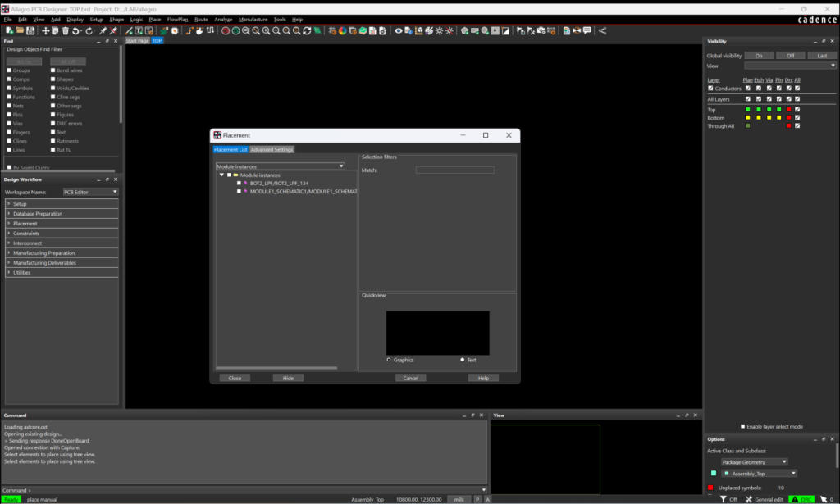Select the Graphics quickview radio button
The height and width of the screenshot is (504, 840).
pos(389,360)
